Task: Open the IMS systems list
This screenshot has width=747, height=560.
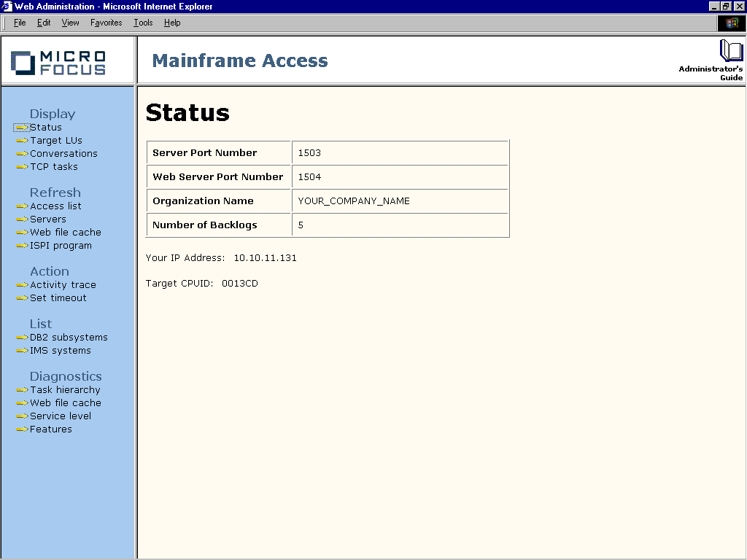Action: coord(60,351)
